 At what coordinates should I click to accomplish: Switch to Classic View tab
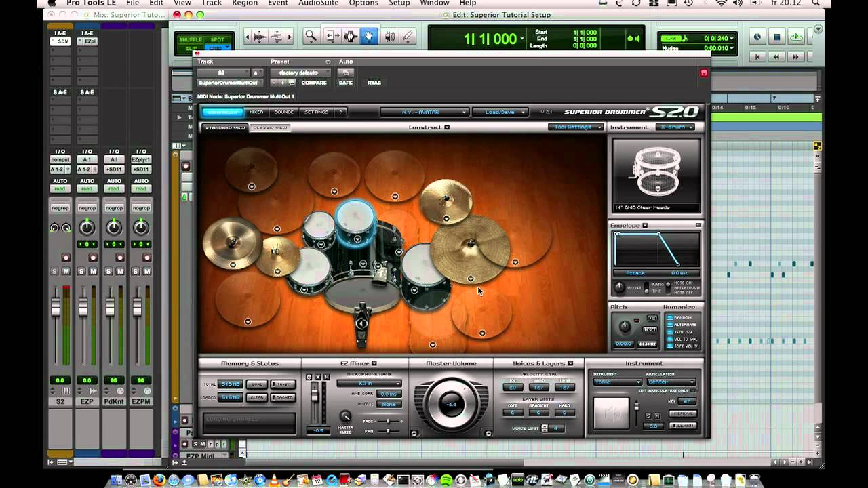point(270,127)
